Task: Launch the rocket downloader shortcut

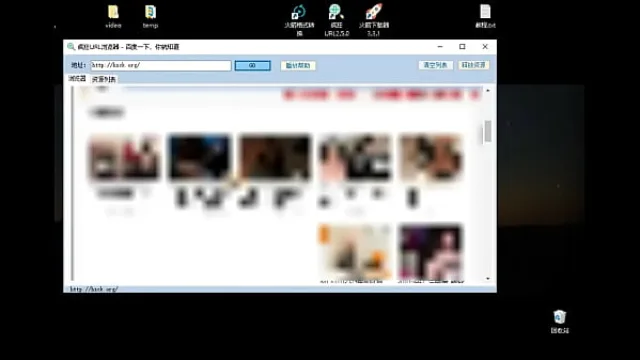Action: [x=373, y=20]
